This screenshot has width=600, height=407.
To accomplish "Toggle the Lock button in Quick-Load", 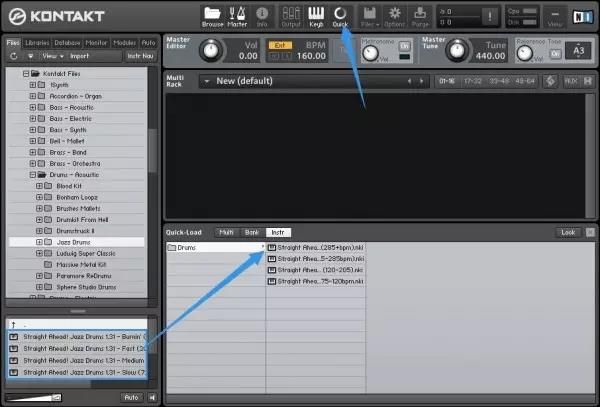I will pyautogui.click(x=568, y=232).
